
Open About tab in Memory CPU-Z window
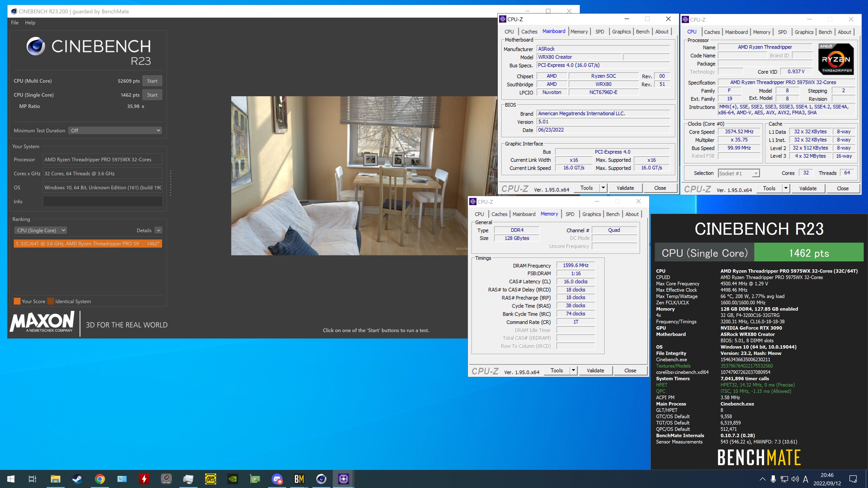point(632,214)
